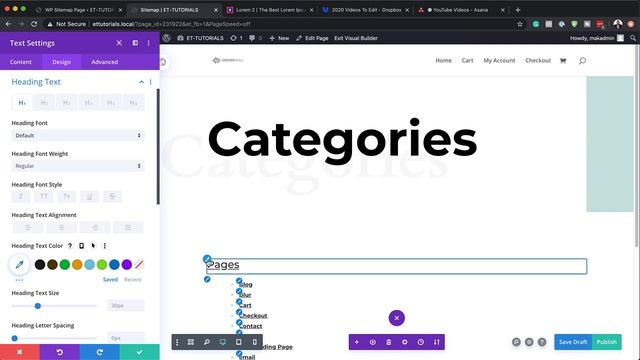Screen dimensions: 640x360
Task: Click the shopping cart icon in site navigation
Action: tap(563, 60)
